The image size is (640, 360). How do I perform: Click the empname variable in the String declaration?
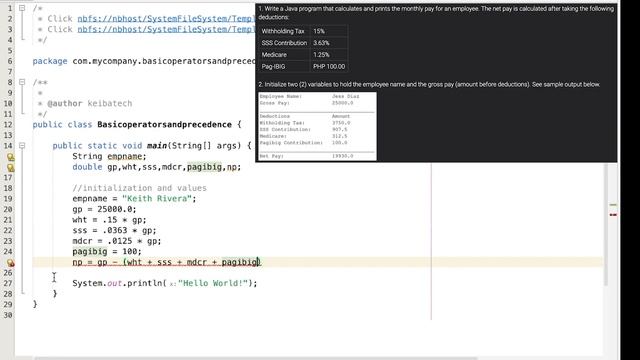(124, 156)
